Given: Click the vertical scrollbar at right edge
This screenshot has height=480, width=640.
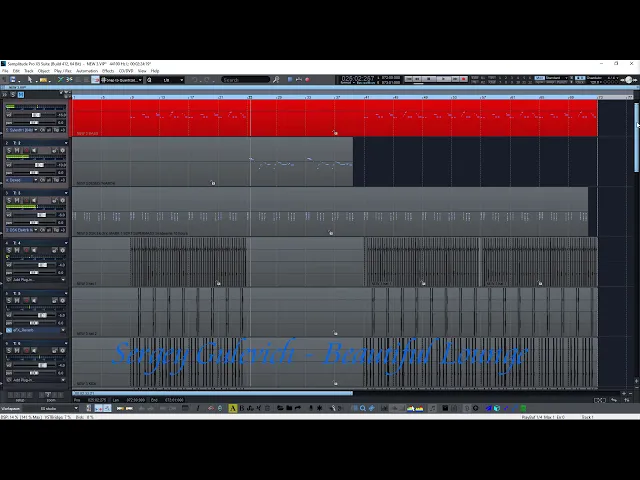Looking at the screenshot, I should (636, 137).
